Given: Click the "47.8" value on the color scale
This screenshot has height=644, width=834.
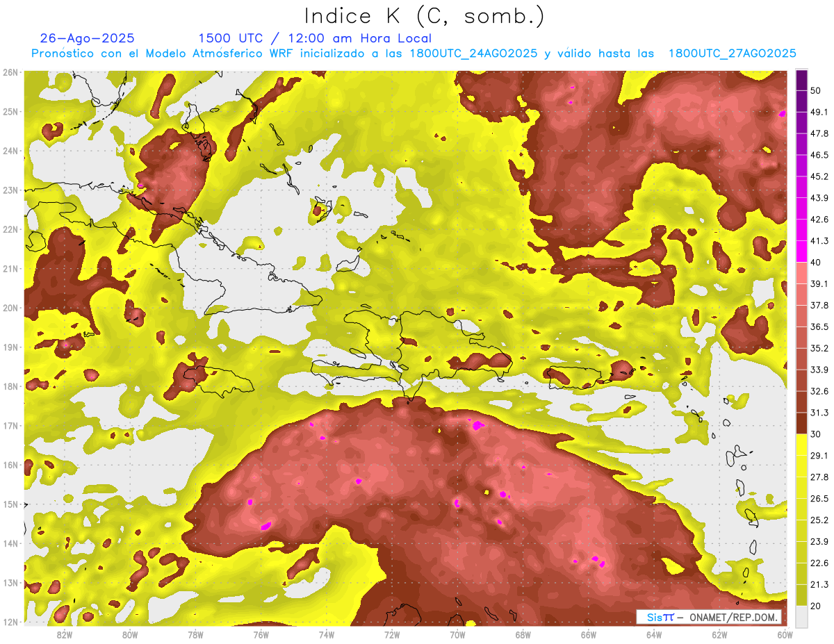Looking at the screenshot, I should point(819,133).
